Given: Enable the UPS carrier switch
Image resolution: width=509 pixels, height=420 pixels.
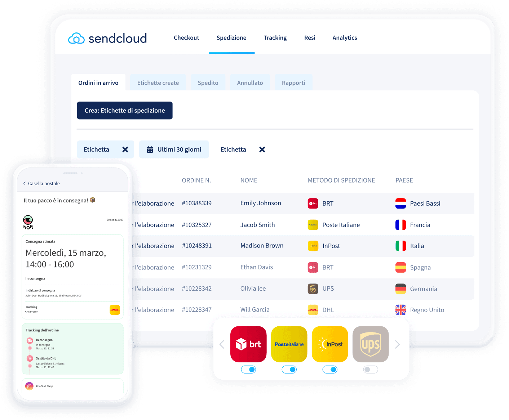Looking at the screenshot, I should click(x=371, y=369).
